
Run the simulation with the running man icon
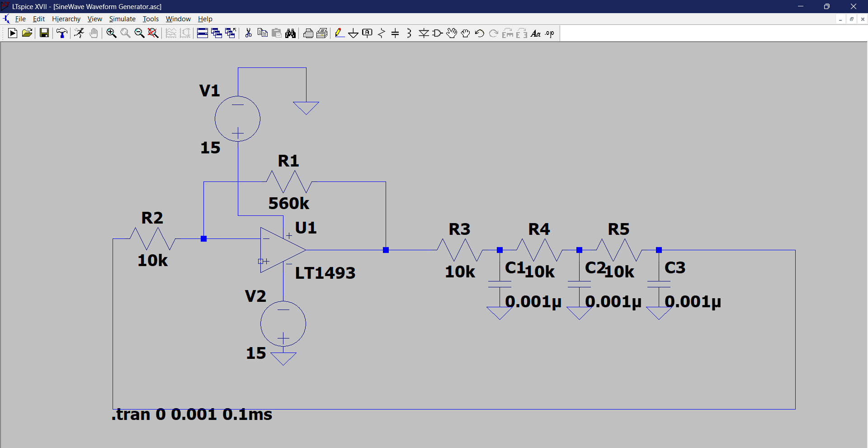click(x=79, y=33)
